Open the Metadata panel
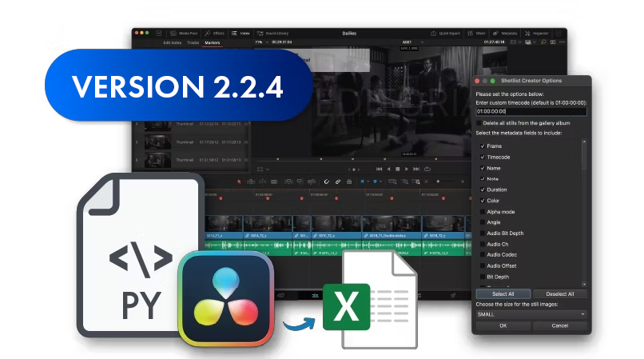Screen dimensions: 644x359 click(x=505, y=34)
